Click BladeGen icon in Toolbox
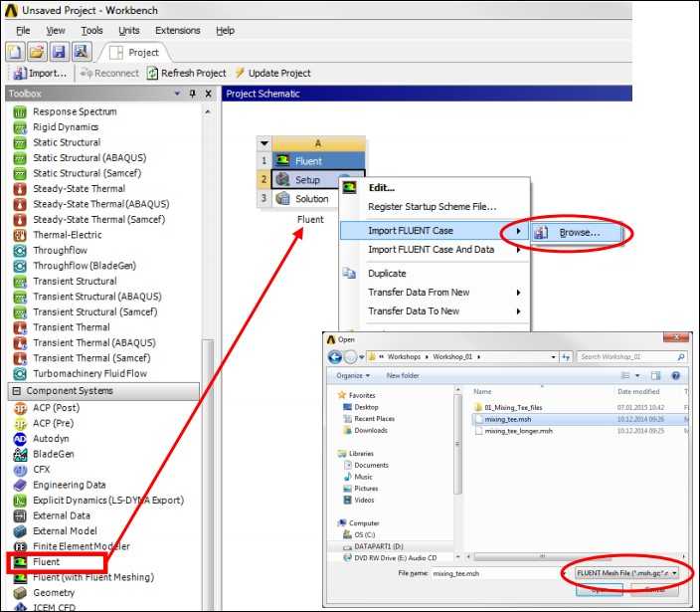 [20, 455]
